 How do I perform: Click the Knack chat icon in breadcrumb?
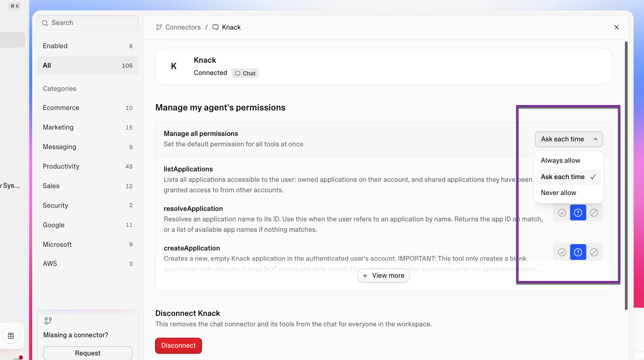(x=216, y=27)
